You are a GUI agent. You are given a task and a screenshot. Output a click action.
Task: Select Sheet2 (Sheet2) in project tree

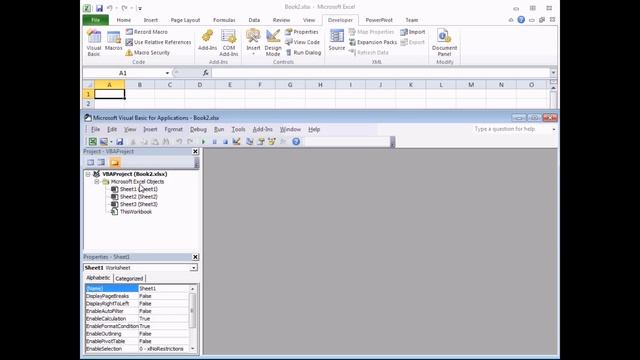(x=139, y=197)
